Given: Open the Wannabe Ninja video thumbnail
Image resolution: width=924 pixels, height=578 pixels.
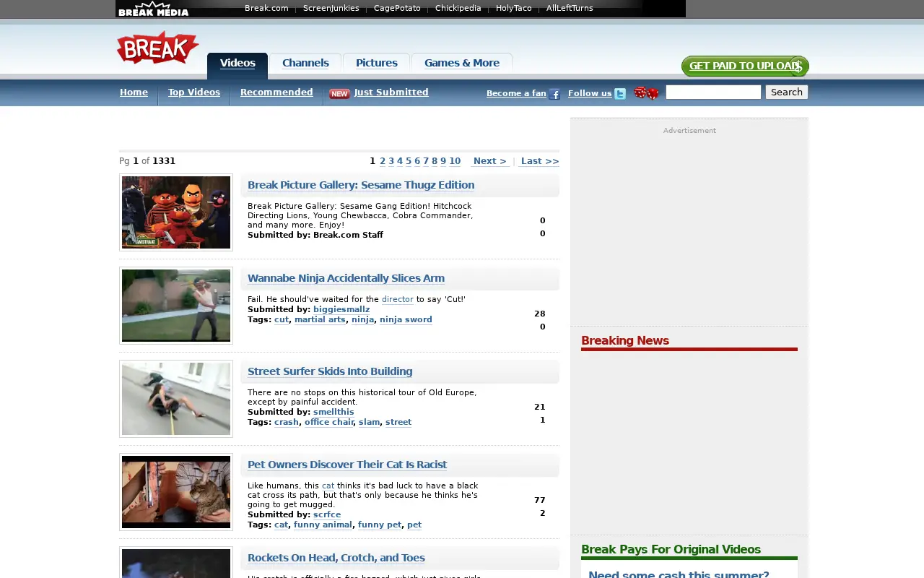Looking at the screenshot, I should tap(176, 306).
